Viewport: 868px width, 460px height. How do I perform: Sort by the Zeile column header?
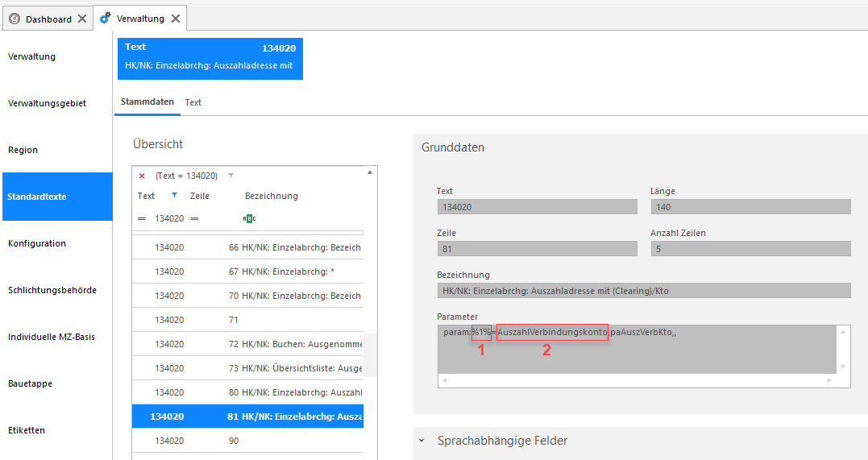(x=199, y=196)
